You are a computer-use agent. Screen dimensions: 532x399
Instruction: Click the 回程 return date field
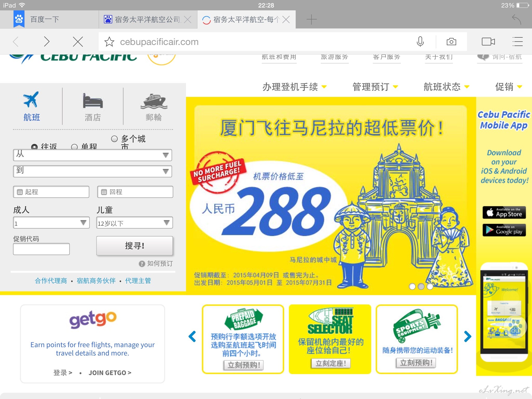coord(135,192)
